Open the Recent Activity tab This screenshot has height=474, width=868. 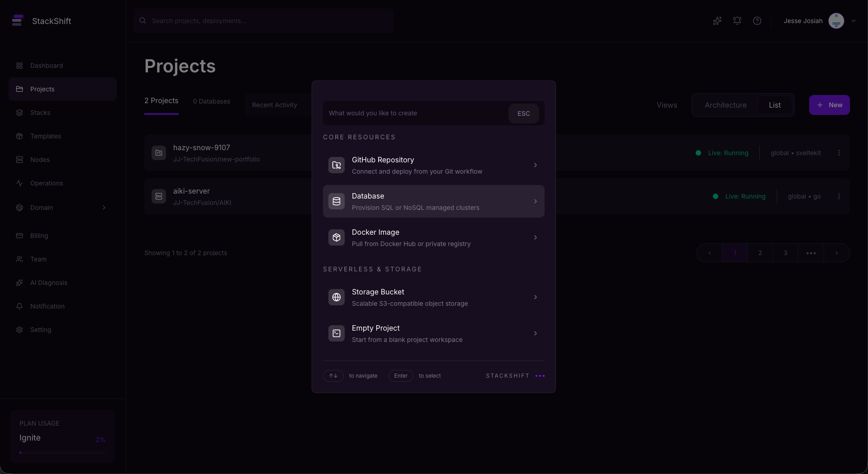275,104
